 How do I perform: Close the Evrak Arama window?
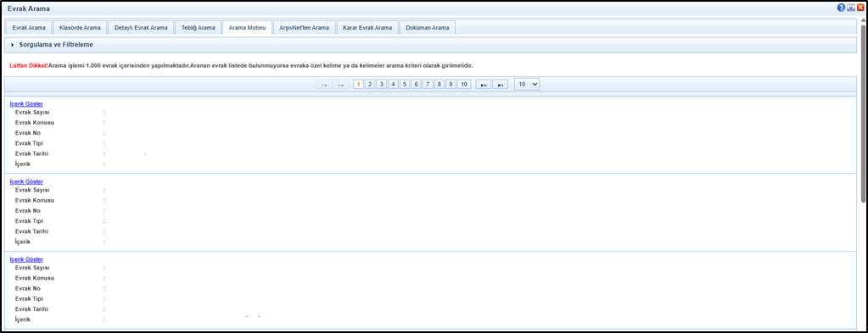[x=860, y=8]
